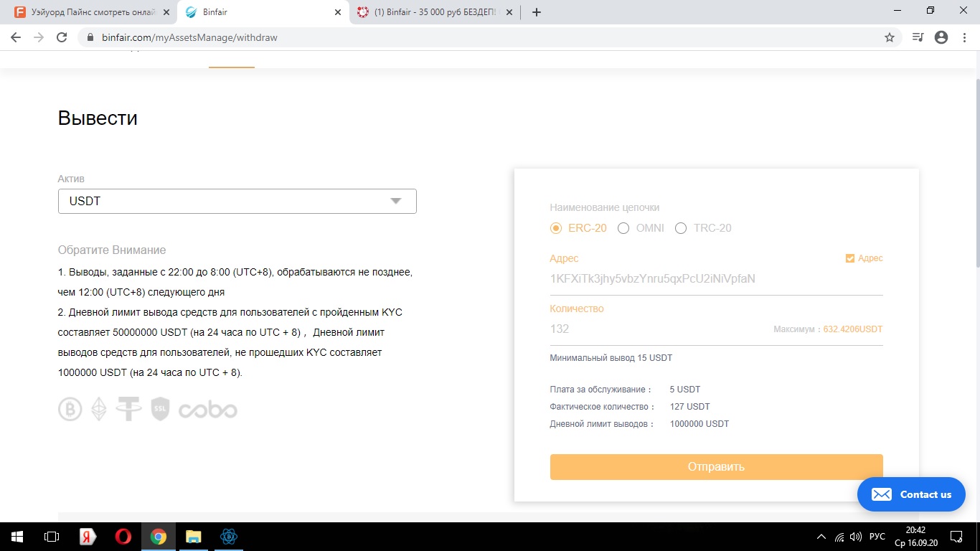Click the Наименование цепочки label
This screenshot has height=551, width=980.
pyautogui.click(x=605, y=207)
